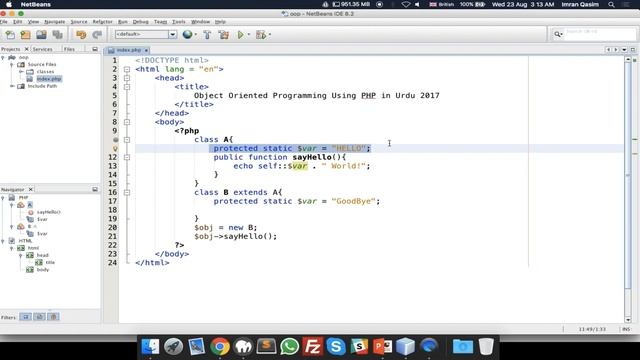Click the Apple menu icon
640x360 pixels.
click(9, 4)
